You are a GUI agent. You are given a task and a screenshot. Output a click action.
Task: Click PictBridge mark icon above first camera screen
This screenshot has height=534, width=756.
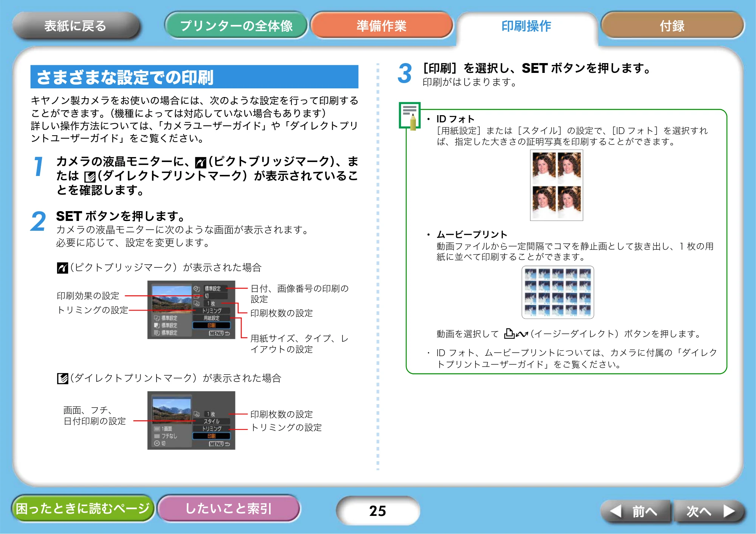[62, 268]
